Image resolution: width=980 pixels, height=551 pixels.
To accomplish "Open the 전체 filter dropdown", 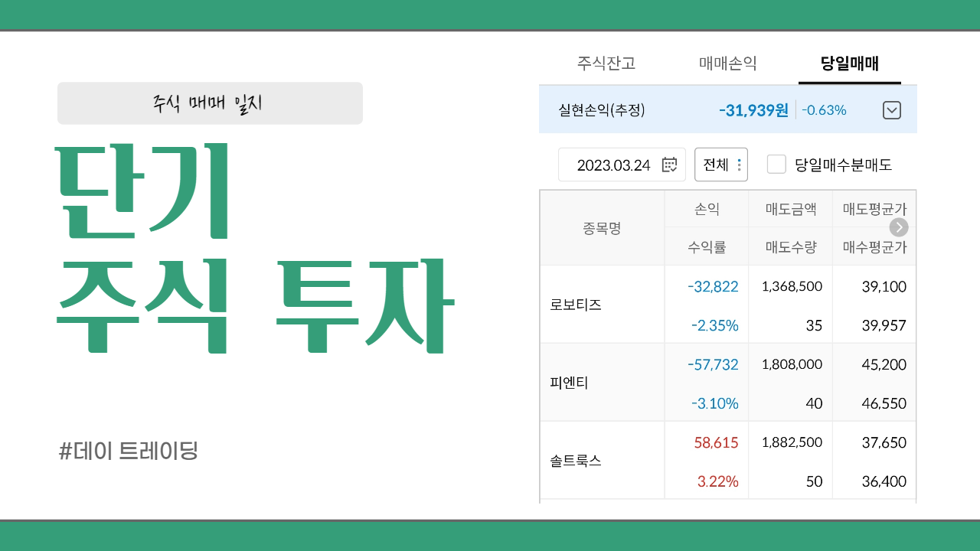I will pos(721,165).
